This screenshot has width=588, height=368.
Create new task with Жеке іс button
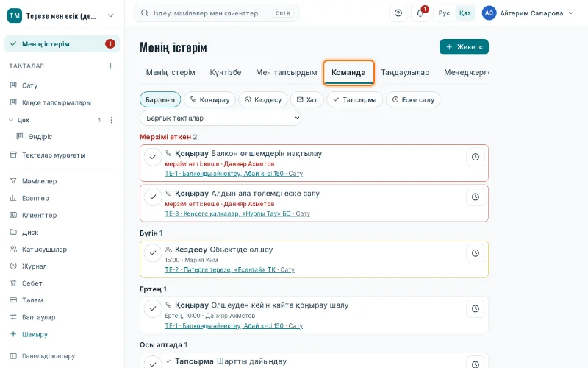pos(464,47)
